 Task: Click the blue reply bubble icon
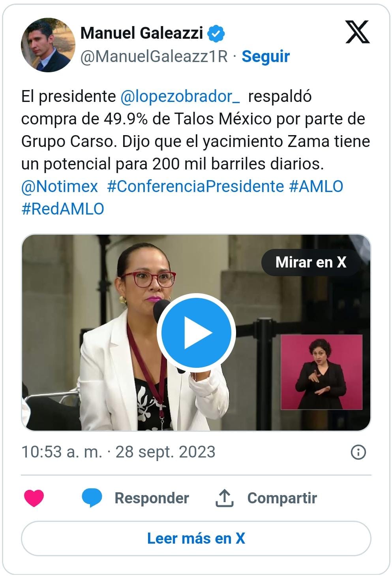point(92,498)
